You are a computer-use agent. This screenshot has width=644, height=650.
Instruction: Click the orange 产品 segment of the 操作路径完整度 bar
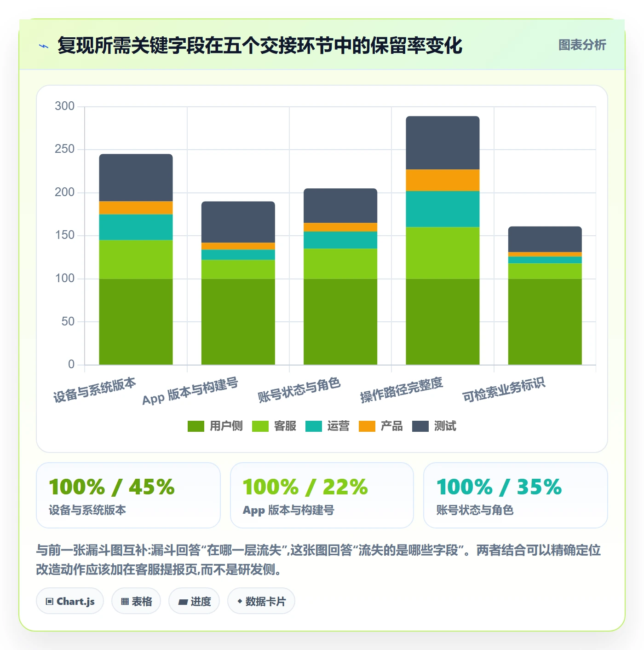(x=443, y=180)
